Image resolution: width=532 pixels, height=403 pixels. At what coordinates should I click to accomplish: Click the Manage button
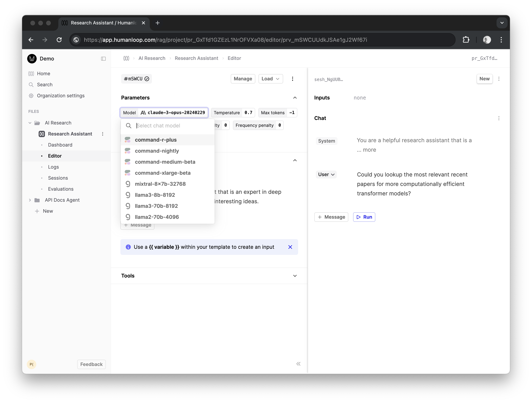[x=243, y=79]
